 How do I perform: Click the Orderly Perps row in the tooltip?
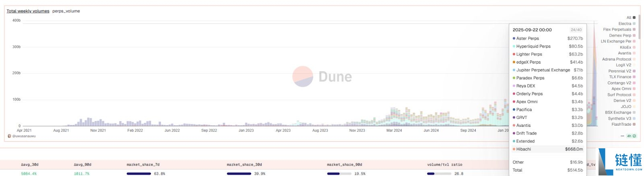tap(548, 94)
